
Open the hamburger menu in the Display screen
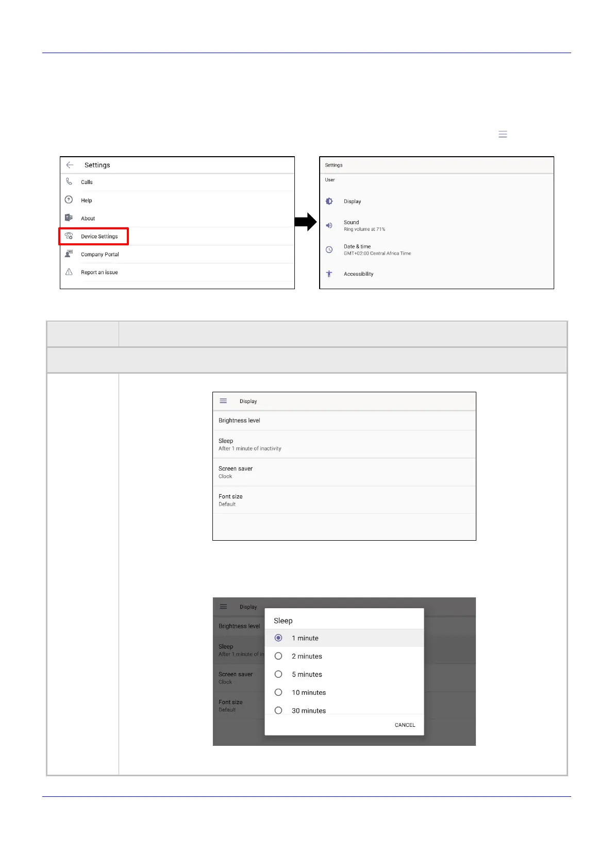[223, 400]
